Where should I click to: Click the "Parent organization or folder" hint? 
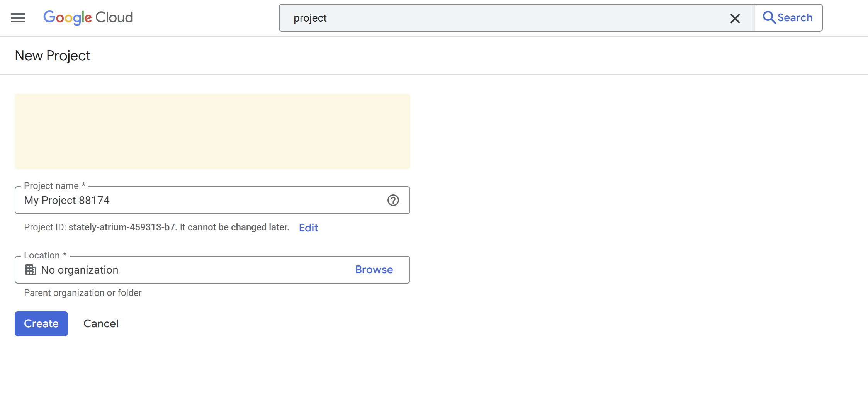click(x=83, y=293)
